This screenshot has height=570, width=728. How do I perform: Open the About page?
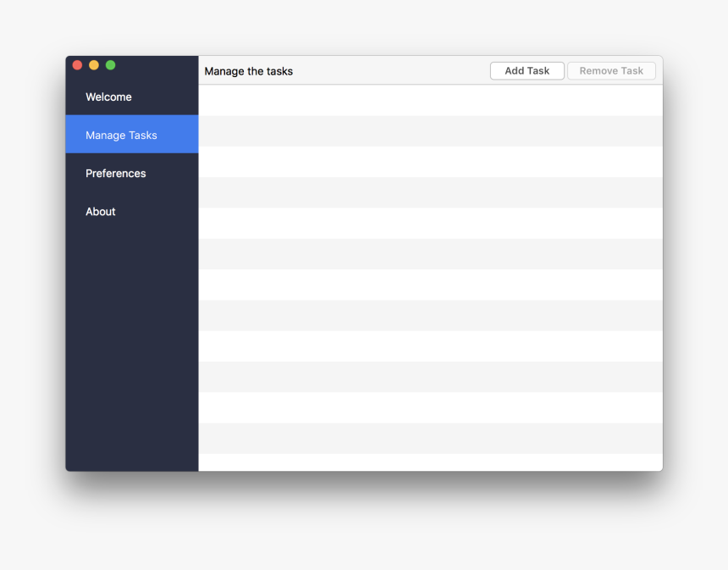132,212
